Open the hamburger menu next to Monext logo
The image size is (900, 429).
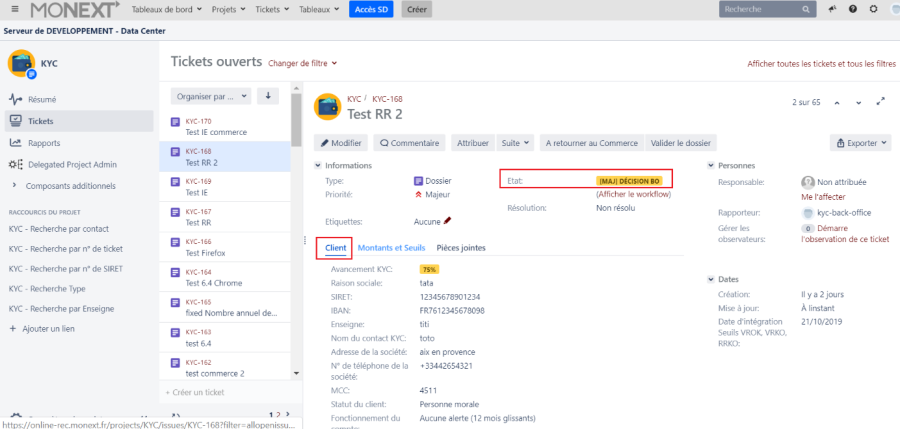click(13, 9)
